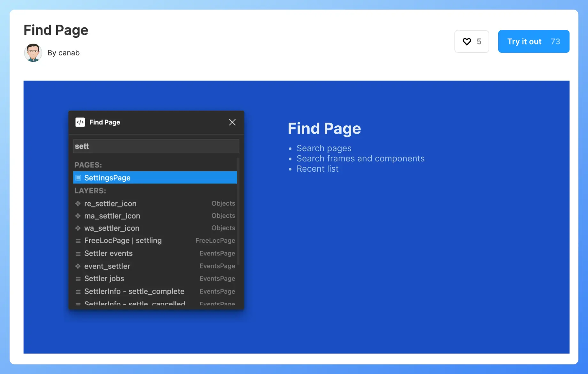Click the plugin preview banner image
588x374 pixels.
tap(415, 256)
